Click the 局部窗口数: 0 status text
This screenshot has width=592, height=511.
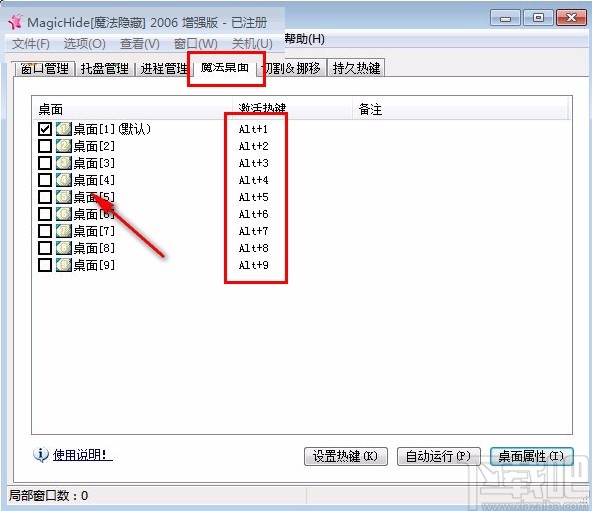coord(49,495)
